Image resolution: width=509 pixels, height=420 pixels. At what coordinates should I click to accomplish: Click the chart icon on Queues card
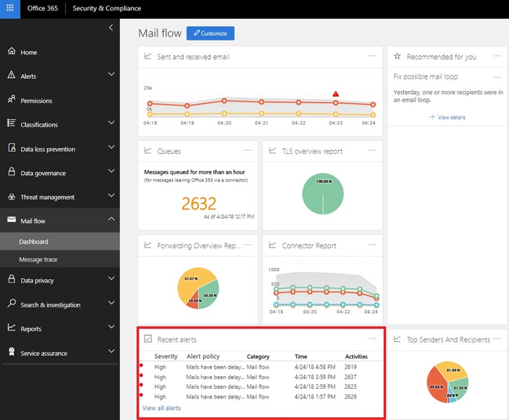(148, 150)
